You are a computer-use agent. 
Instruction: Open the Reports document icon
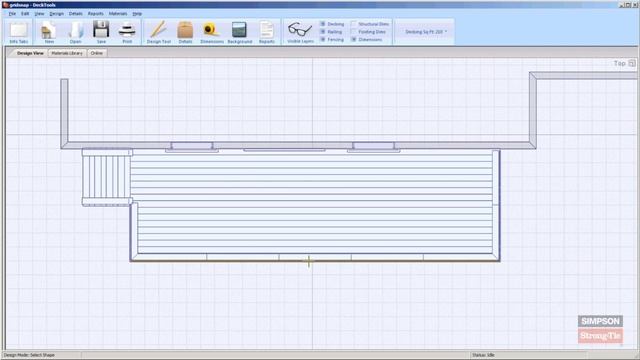coord(267,31)
